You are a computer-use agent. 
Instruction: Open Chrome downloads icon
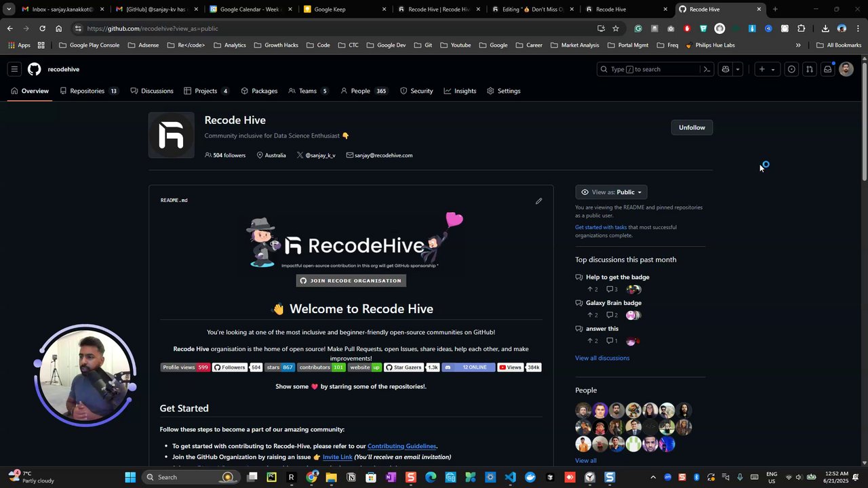pos(825,28)
